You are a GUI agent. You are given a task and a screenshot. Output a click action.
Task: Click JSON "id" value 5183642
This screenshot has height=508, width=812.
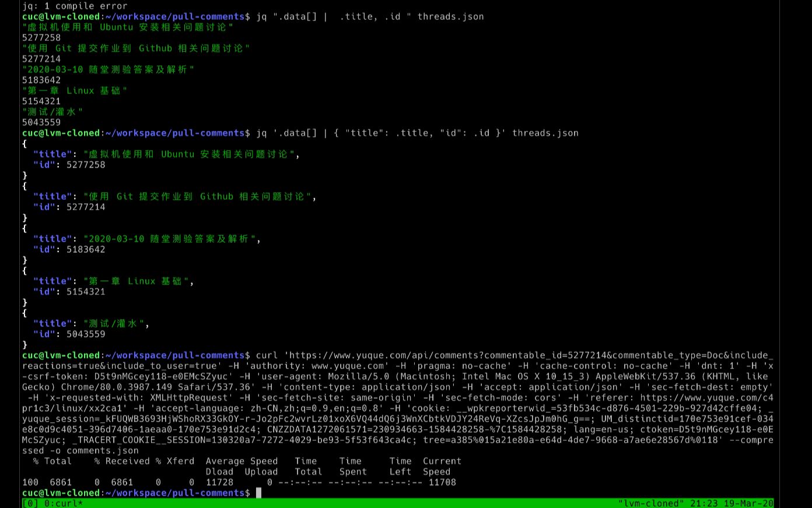86,249
